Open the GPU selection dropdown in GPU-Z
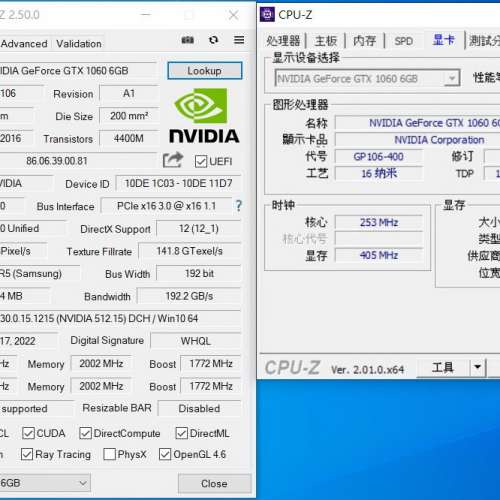The image size is (500, 500). pos(45,483)
